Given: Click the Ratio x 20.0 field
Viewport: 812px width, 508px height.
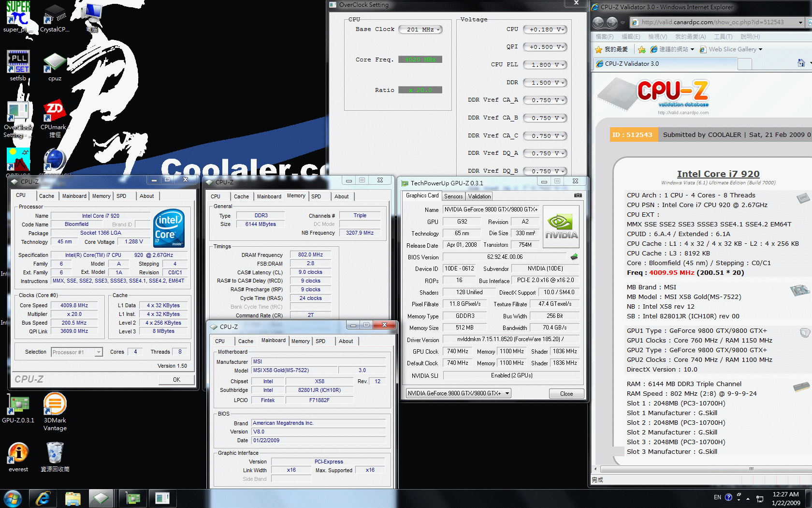Looking at the screenshot, I should point(420,90).
